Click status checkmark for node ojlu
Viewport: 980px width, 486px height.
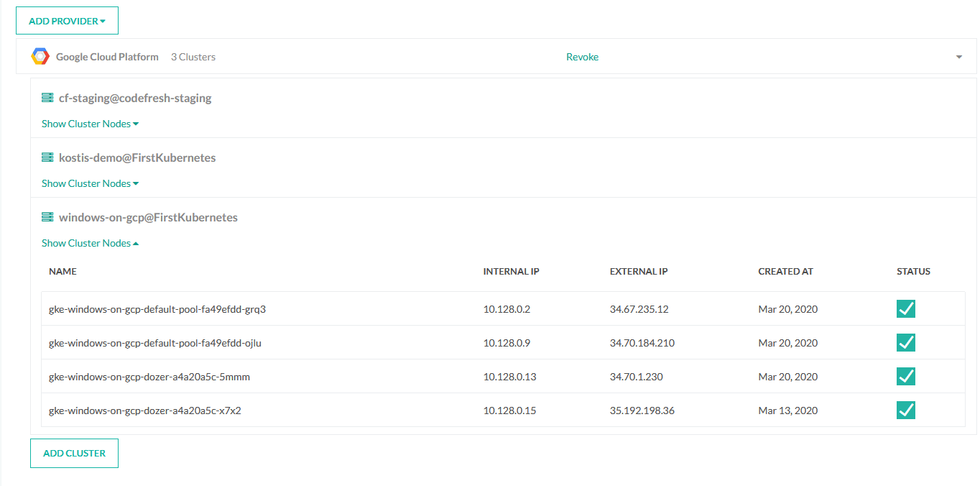coord(905,343)
